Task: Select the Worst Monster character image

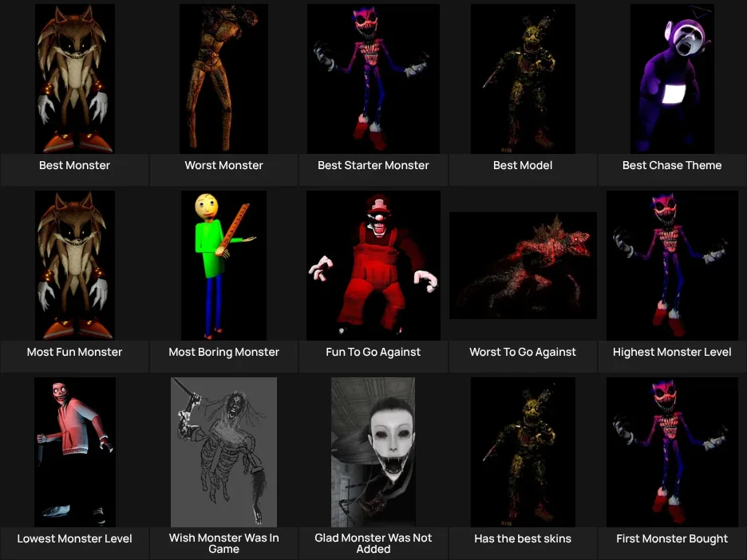Action: [223, 78]
